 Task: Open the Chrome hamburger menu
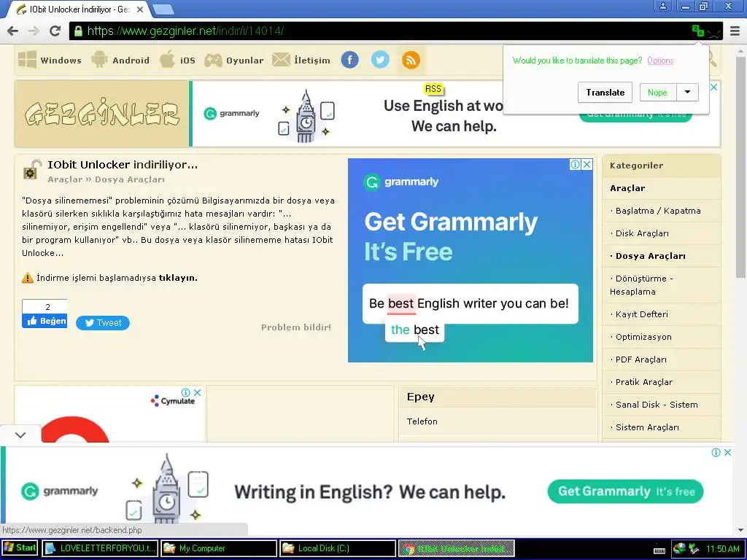(735, 31)
